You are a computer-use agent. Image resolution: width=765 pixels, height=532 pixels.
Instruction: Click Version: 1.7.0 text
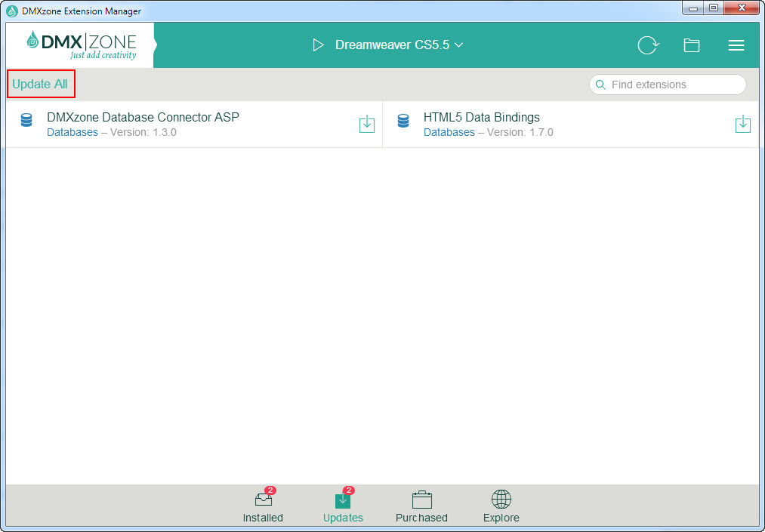click(520, 132)
